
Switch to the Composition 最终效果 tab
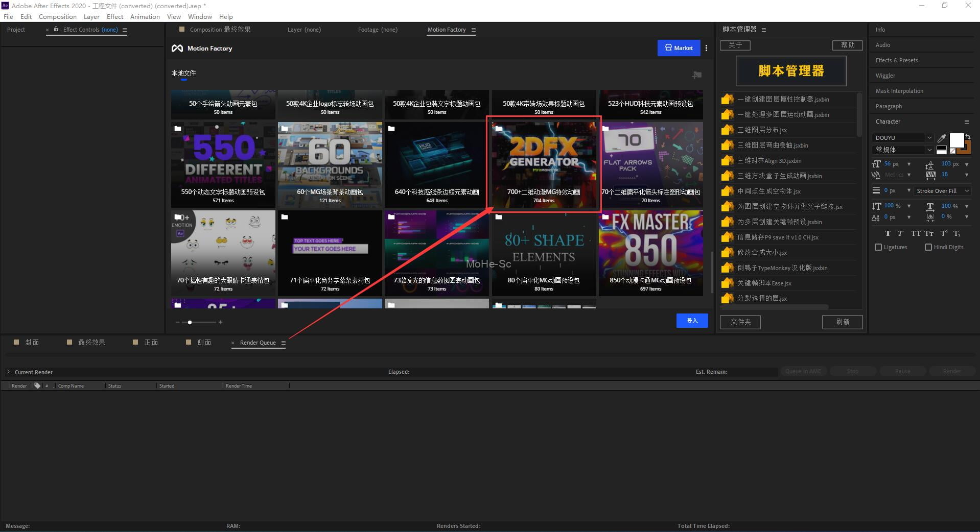pos(220,30)
